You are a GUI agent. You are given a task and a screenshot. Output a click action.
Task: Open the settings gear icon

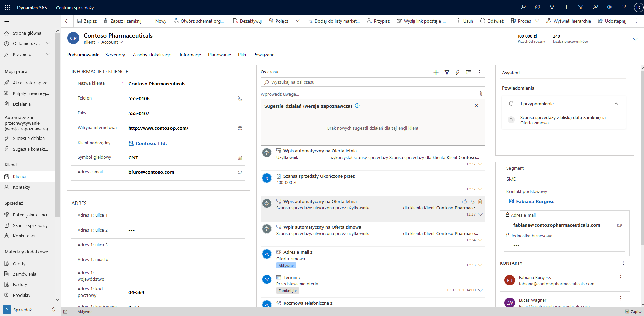point(610,7)
